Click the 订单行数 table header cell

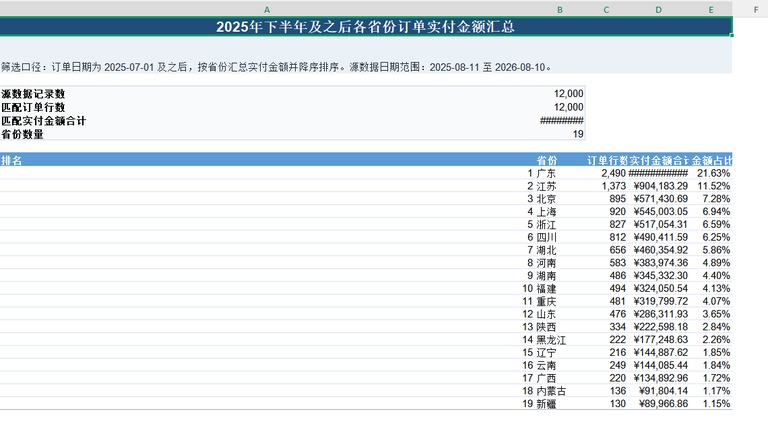pos(606,160)
